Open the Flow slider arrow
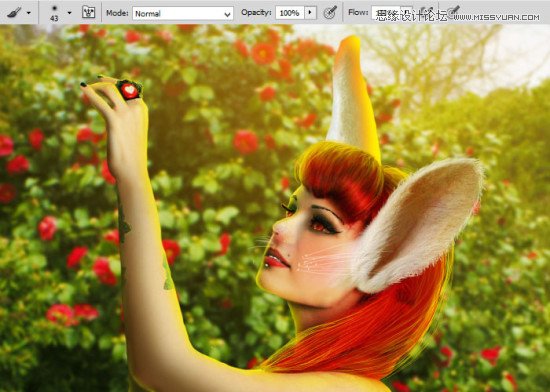 click(x=406, y=13)
